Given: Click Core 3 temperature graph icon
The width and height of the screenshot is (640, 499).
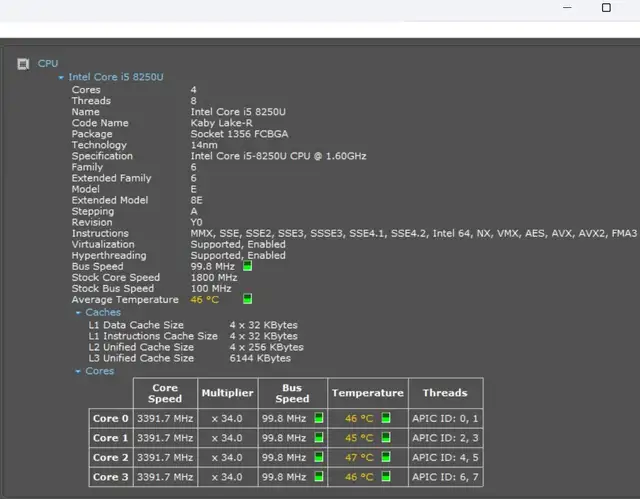Looking at the screenshot, I should [386, 476].
